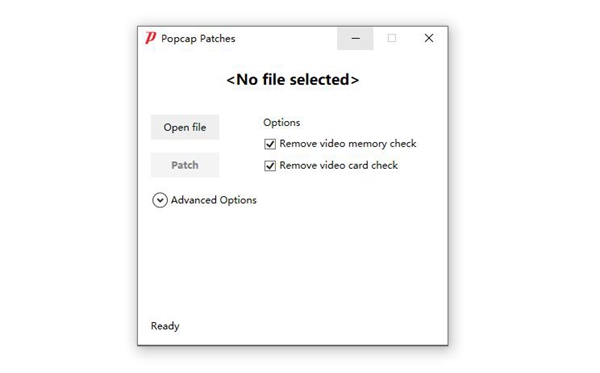The height and width of the screenshot is (373, 600).
Task: Click the Open file button
Action: pyautogui.click(x=185, y=127)
